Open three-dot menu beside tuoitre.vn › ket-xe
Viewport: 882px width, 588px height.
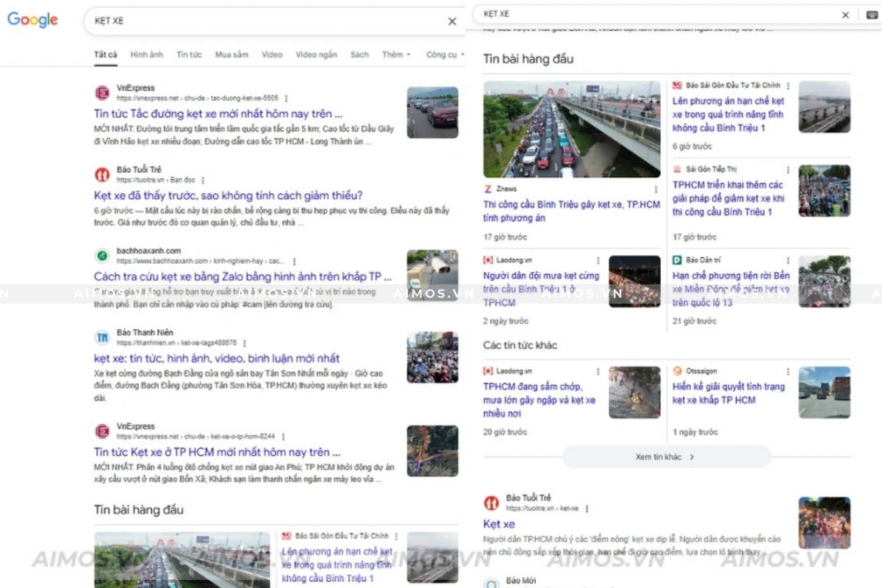tap(587, 509)
